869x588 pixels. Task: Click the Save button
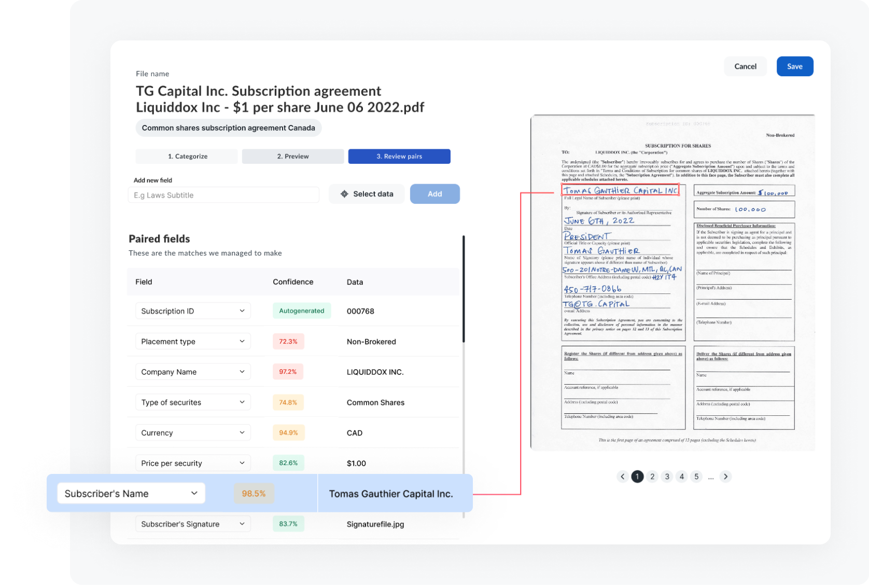[x=794, y=66]
